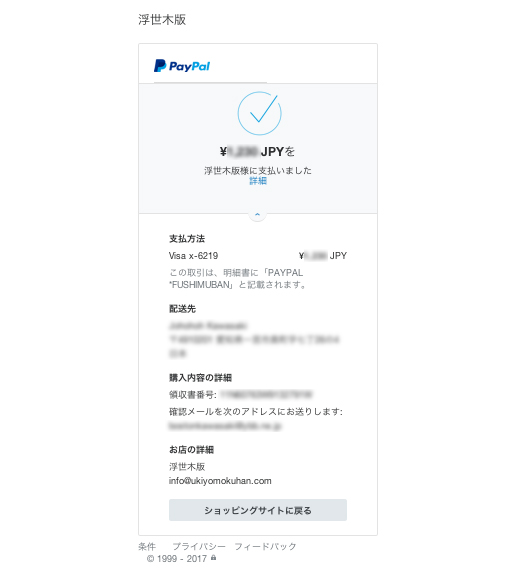The image size is (517, 568).
Task: Click the 支払方法 section heading
Action: [x=187, y=239]
